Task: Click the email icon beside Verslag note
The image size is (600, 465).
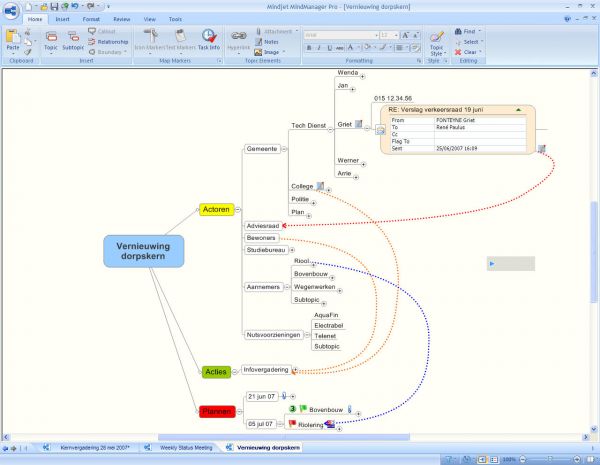Action: (x=380, y=130)
